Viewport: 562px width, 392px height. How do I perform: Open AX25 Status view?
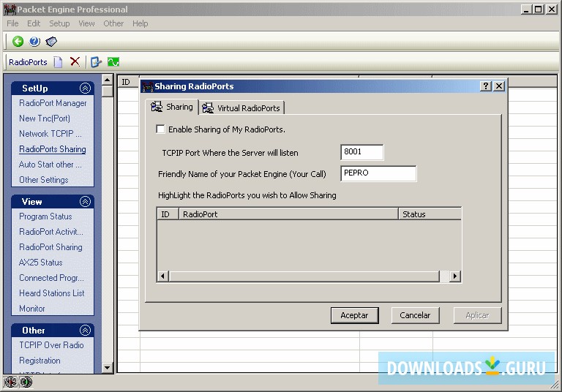point(40,263)
